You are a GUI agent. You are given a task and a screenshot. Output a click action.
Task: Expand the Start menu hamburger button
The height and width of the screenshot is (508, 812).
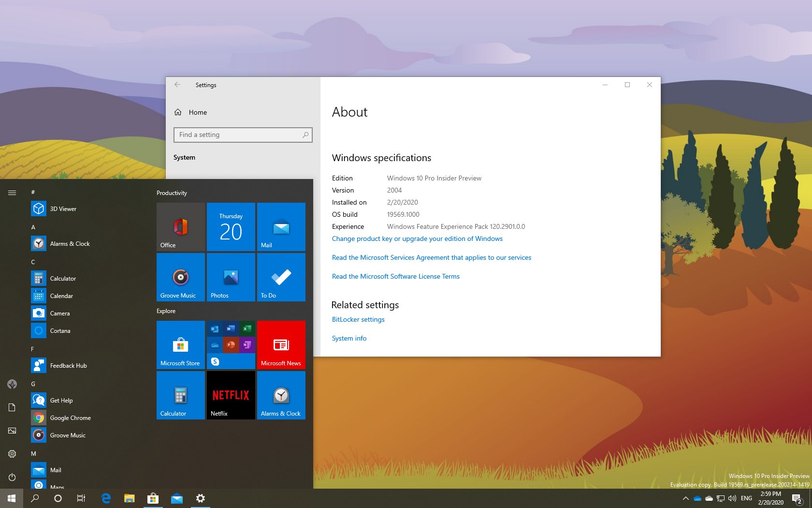pyautogui.click(x=12, y=193)
